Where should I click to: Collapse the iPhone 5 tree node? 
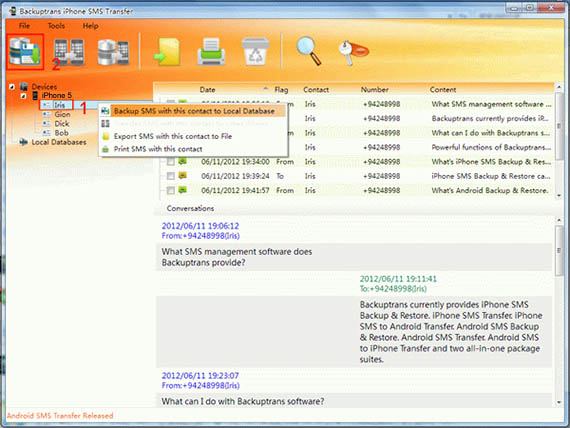click(x=23, y=96)
